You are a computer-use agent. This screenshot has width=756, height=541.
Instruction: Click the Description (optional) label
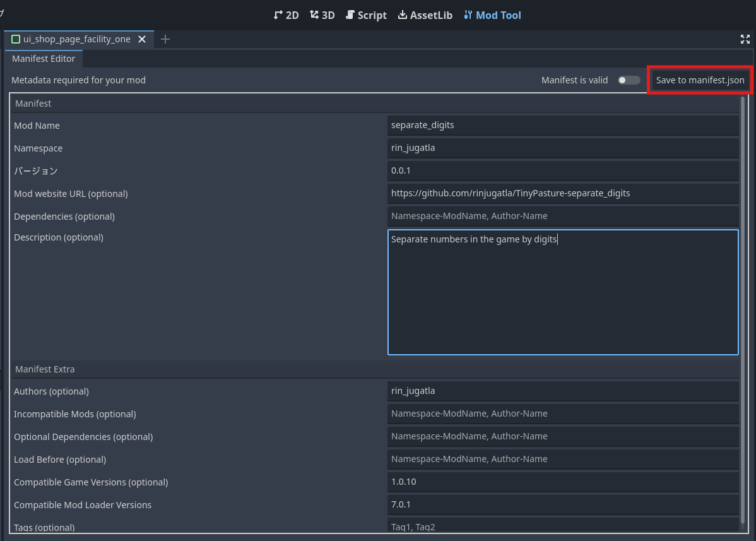pos(58,237)
